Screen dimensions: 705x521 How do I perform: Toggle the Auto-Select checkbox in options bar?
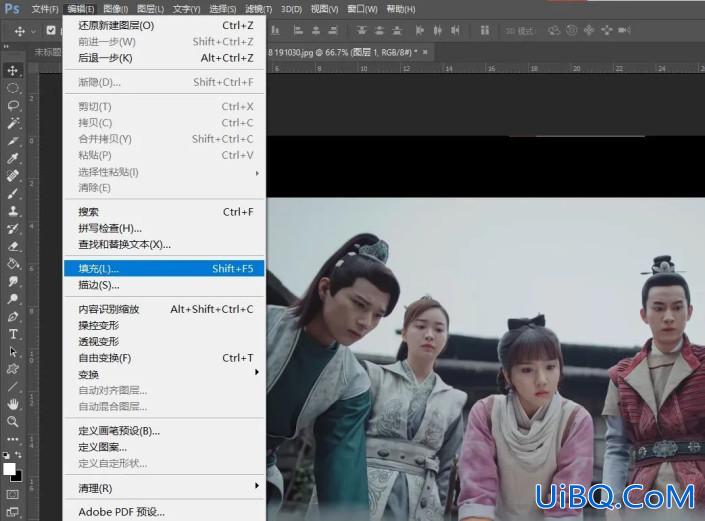tap(51, 31)
